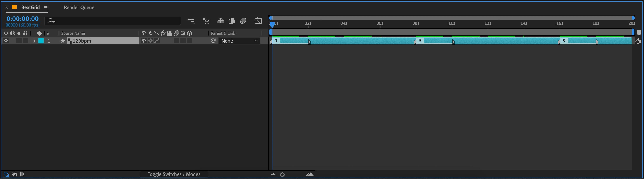Click the Audio speaker column header

coord(12,33)
